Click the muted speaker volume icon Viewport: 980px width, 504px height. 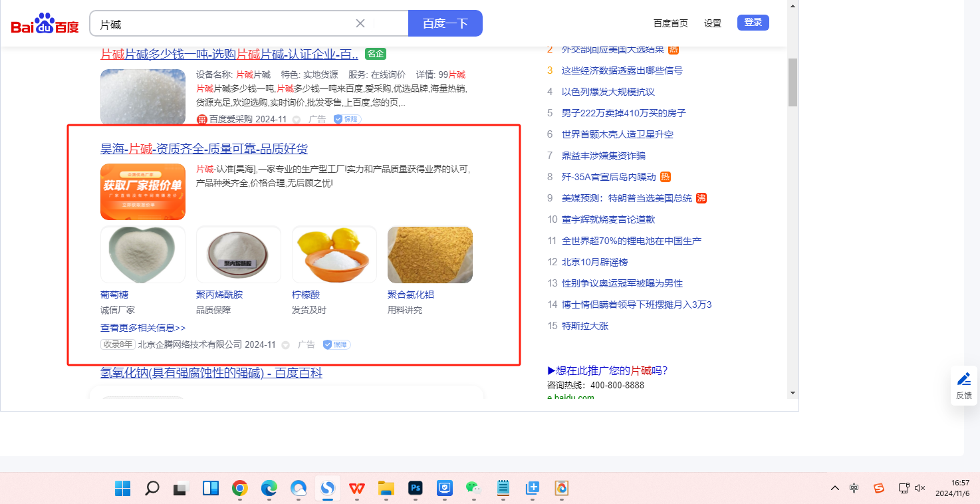(920, 489)
